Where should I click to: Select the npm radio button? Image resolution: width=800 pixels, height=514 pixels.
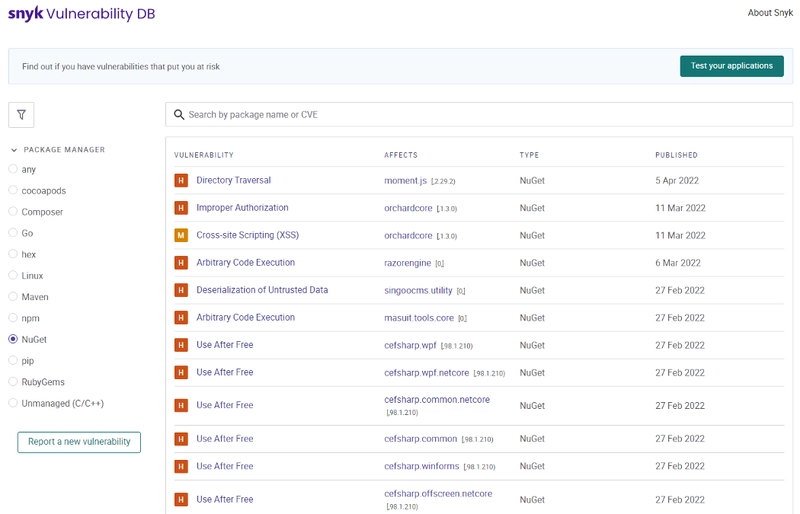(13, 318)
